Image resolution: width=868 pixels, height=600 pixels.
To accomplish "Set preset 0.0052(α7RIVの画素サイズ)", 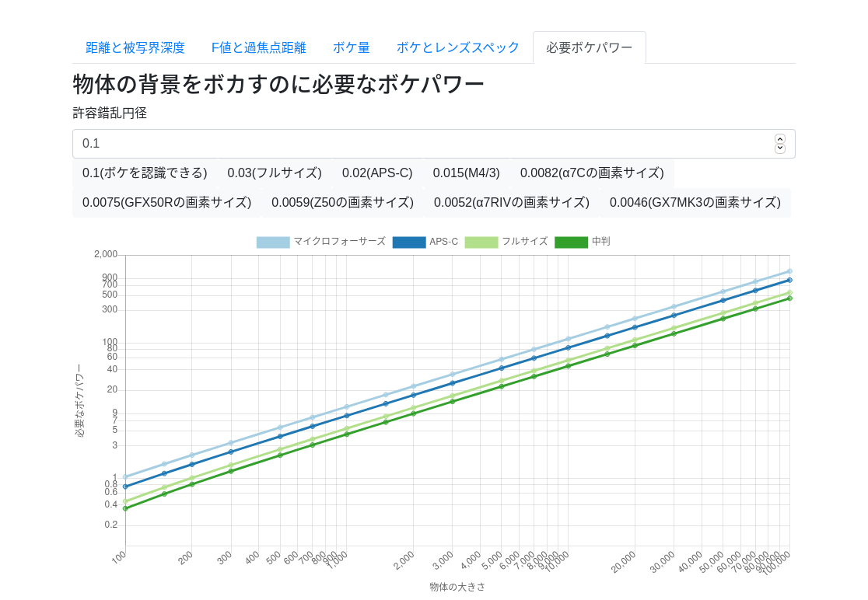I will click(x=512, y=202).
